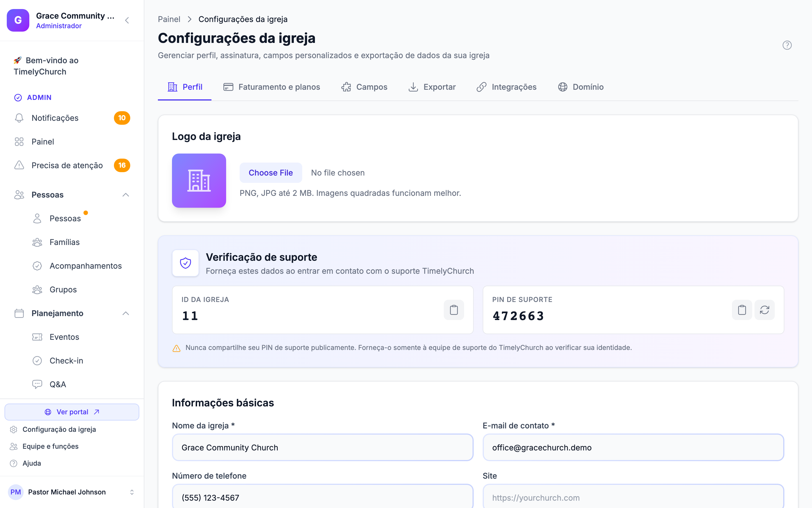Click the Painel grid icon in sidebar
The image size is (812, 508).
[19, 142]
